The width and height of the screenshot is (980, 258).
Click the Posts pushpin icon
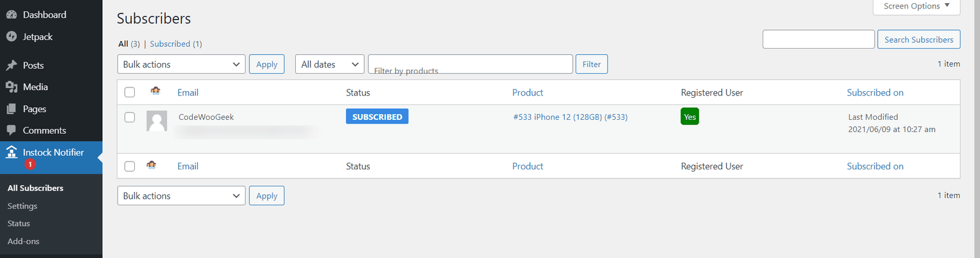[12, 65]
